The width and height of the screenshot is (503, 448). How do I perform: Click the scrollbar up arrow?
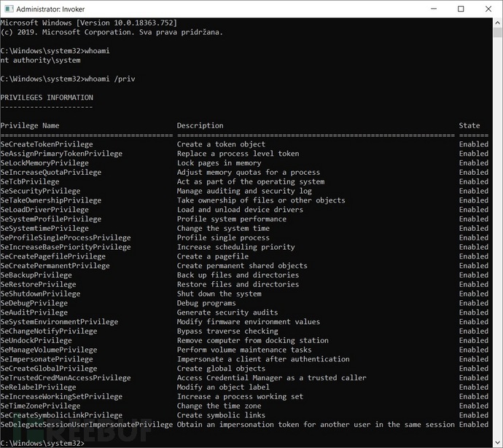click(x=497, y=23)
